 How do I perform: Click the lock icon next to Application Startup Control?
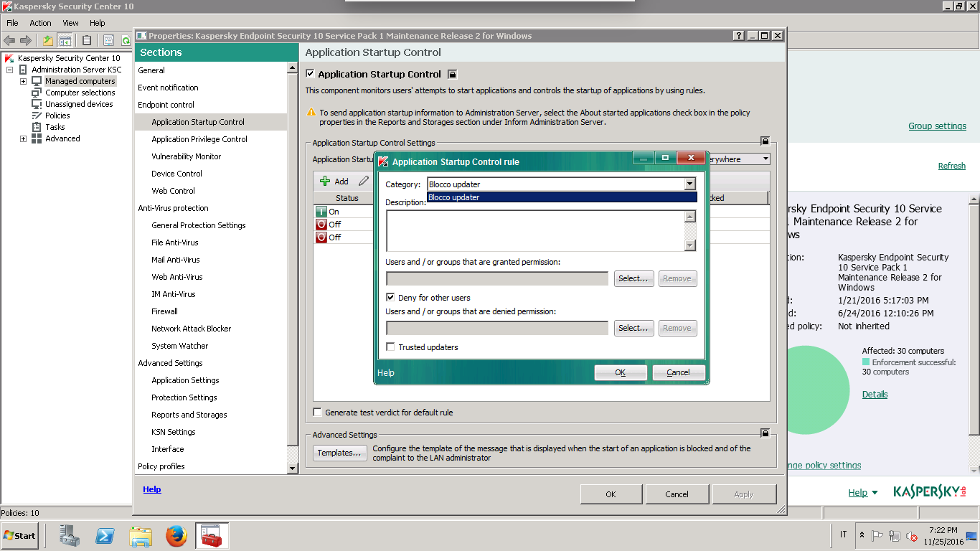pos(452,74)
